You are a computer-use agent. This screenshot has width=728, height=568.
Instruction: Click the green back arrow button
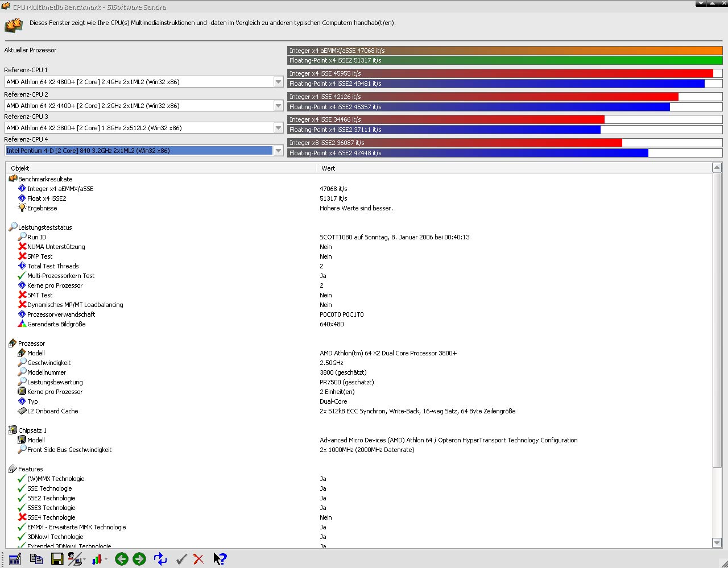coord(121,559)
